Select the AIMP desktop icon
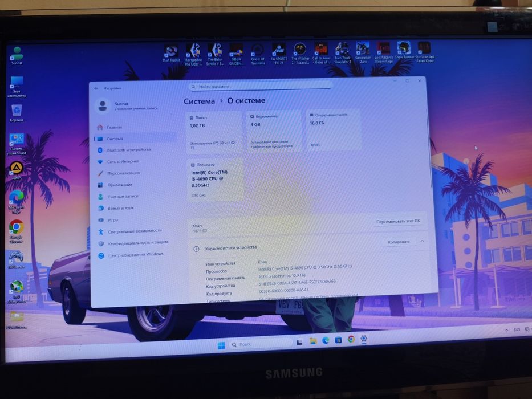 click(x=17, y=170)
